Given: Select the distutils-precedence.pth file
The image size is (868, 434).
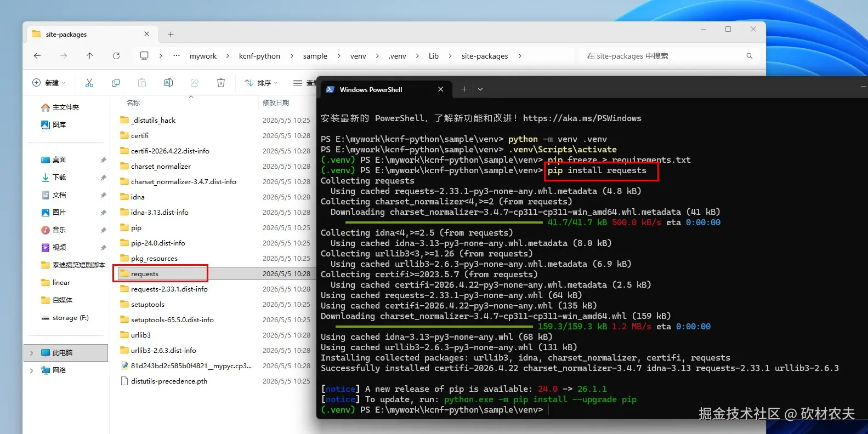Looking at the screenshot, I should (163, 381).
